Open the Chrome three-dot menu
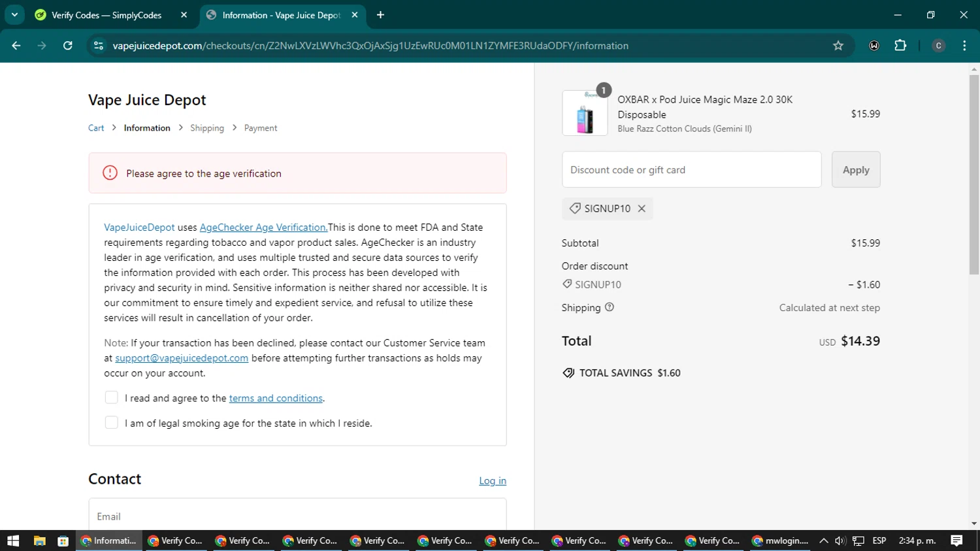This screenshot has width=980, height=551. [x=964, y=46]
